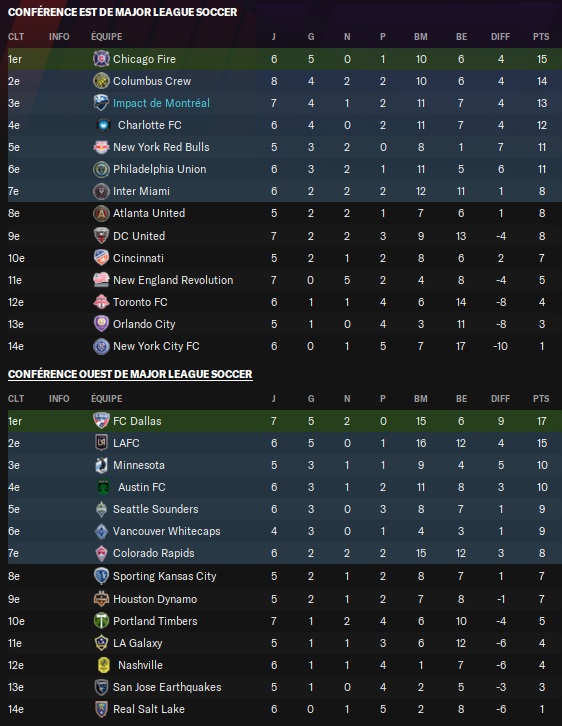Click the LAFC club badge
The image size is (562, 726).
[101, 443]
